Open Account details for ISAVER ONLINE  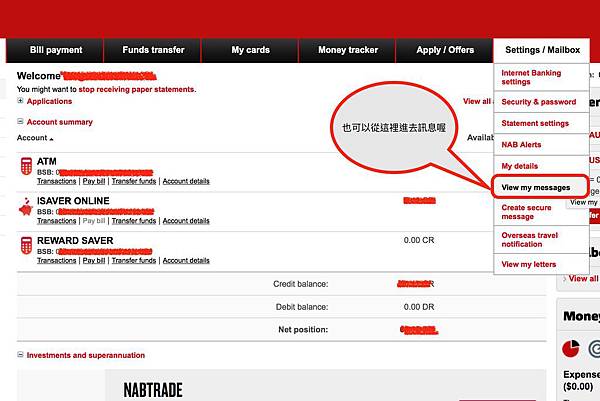[186, 221]
